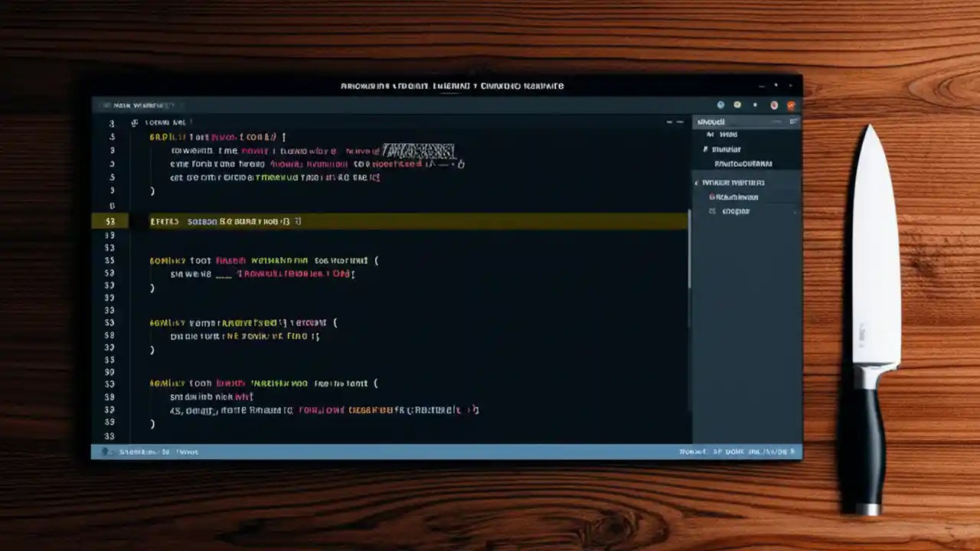Image resolution: width=980 pixels, height=551 pixels.
Task: Click the yellow icon in the title bar
Action: [737, 105]
